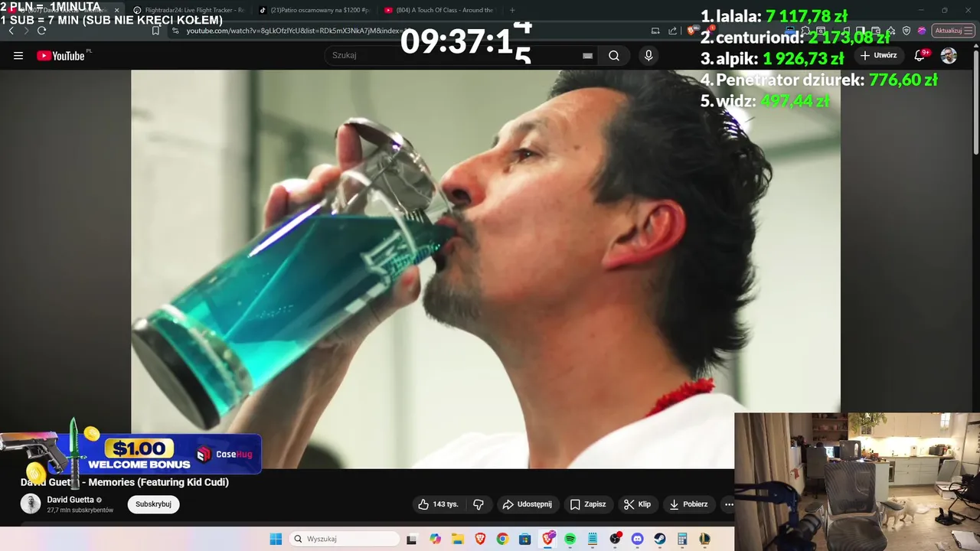The width and height of the screenshot is (980, 551).
Task: Go to the YouTube home logo
Action: (60, 56)
